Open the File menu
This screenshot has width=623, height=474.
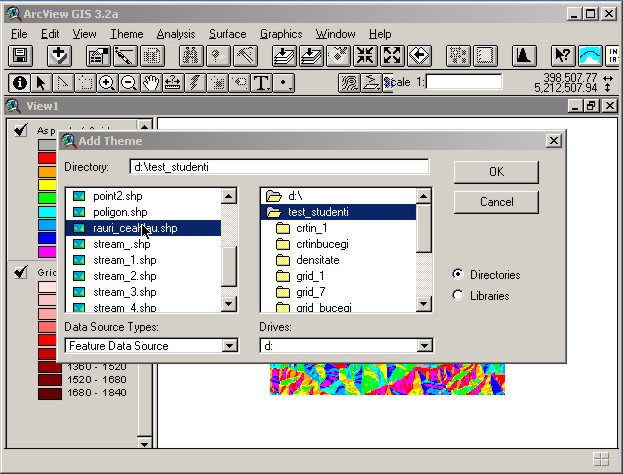[x=19, y=34]
